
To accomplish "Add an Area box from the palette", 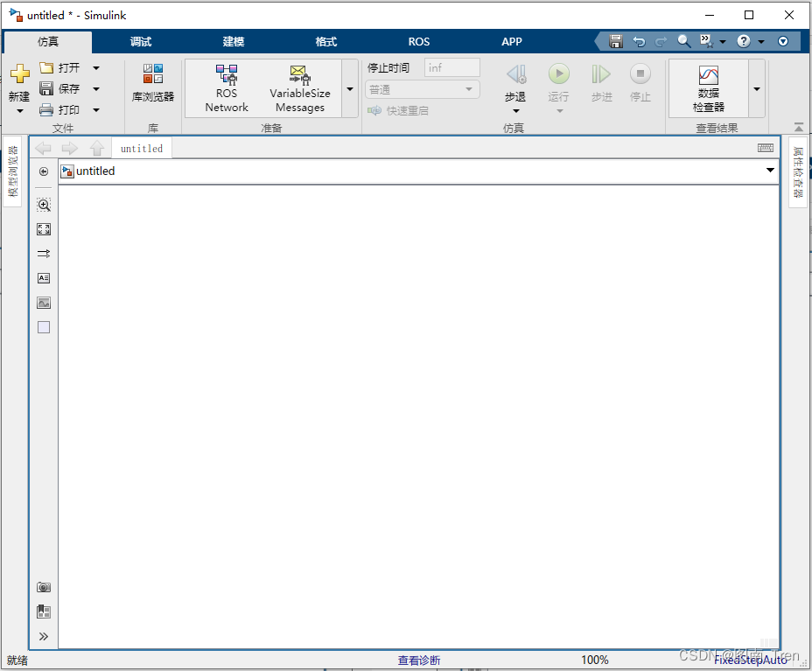I will (x=44, y=327).
